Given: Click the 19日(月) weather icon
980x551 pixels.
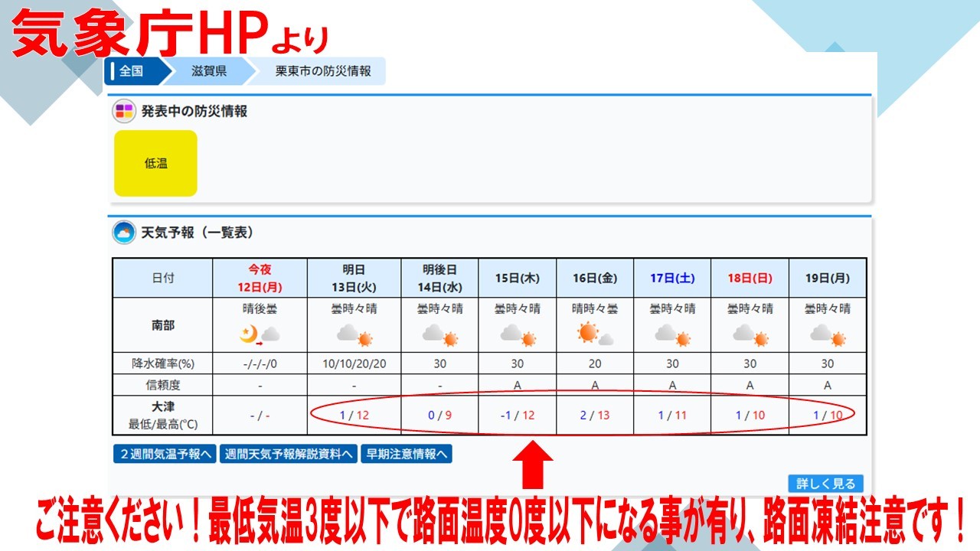Looking at the screenshot, I should (827, 334).
